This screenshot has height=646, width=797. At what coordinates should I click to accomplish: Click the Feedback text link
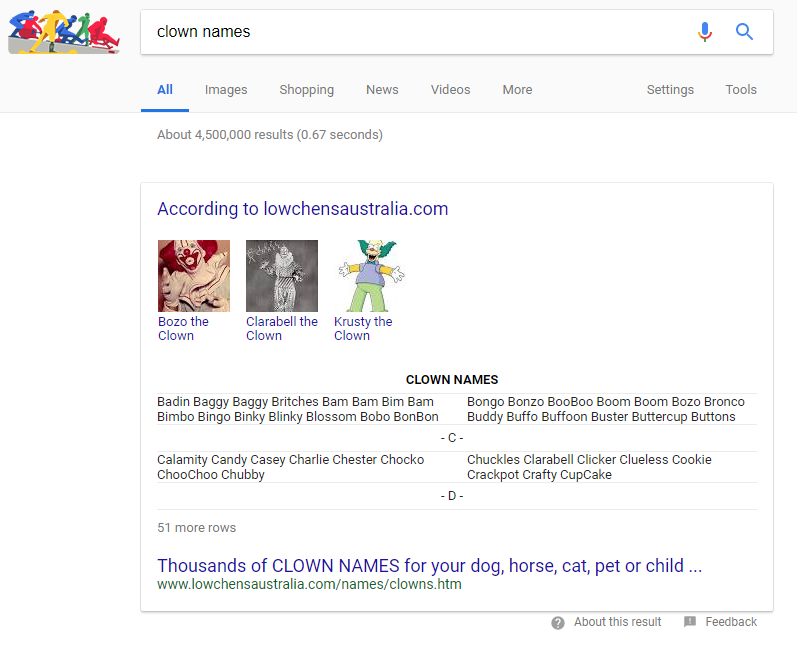pyautogui.click(x=731, y=622)
